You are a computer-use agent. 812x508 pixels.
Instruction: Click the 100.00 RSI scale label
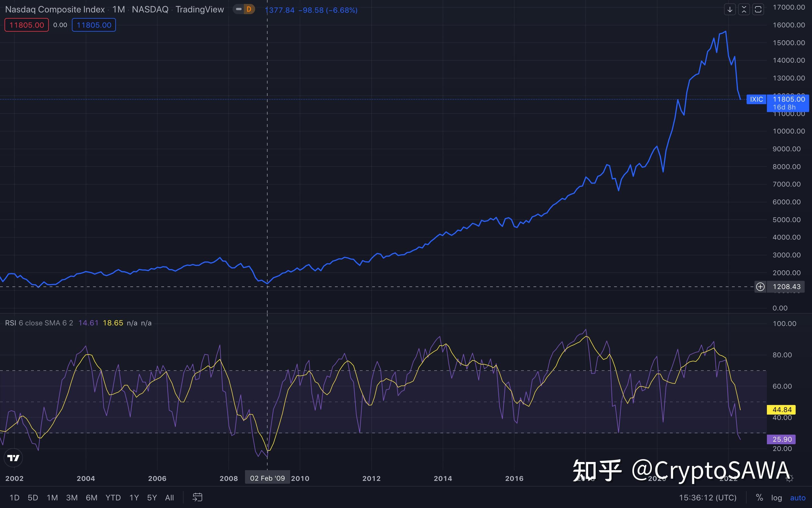point(784,323)
